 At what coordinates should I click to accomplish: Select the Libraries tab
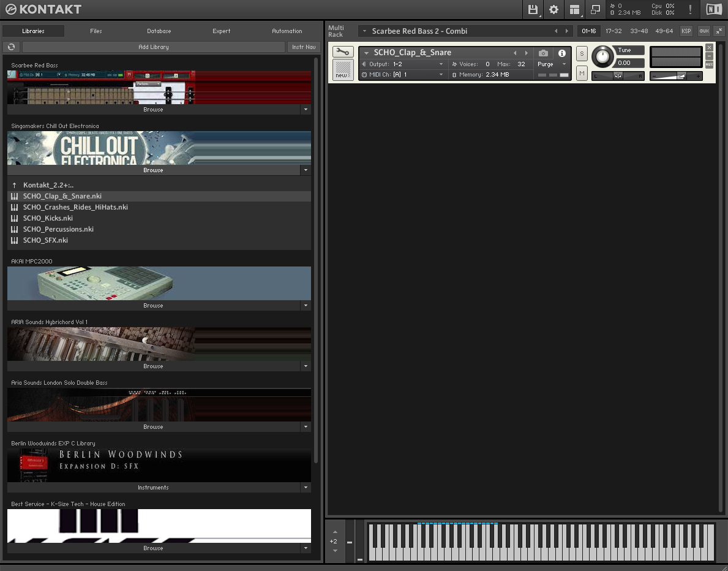coord(34,31)
